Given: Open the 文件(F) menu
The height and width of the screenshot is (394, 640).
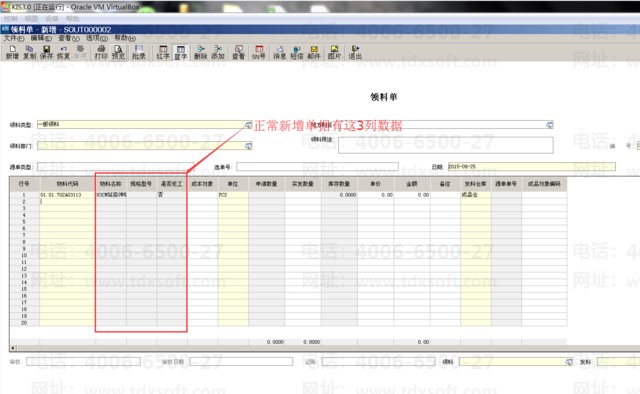Looking at the screenshot, I should point(14,38).
